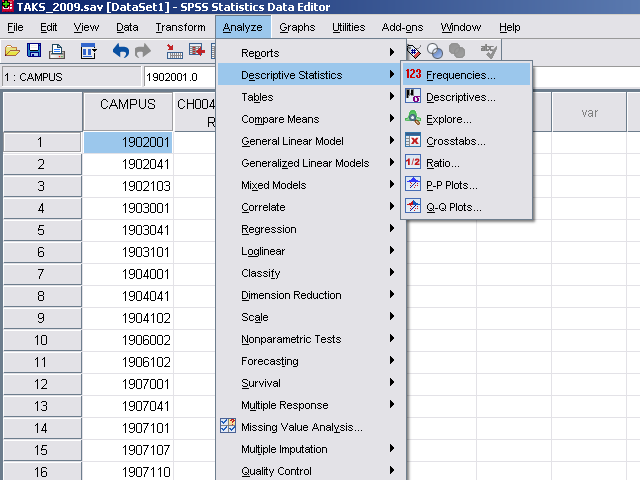
Task: Click the cell value editor field
Action: coord(178,76)
